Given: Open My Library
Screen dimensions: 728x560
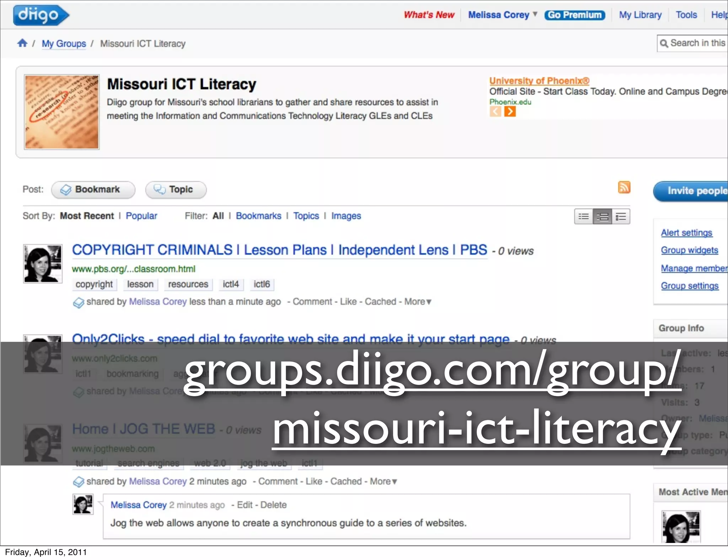Looking at the screenshot, I should 640,15.
